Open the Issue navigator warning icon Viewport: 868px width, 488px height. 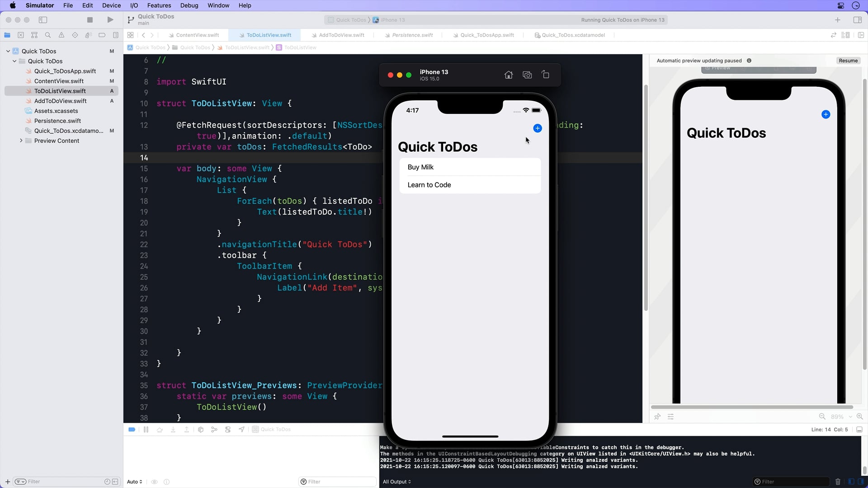61,35
